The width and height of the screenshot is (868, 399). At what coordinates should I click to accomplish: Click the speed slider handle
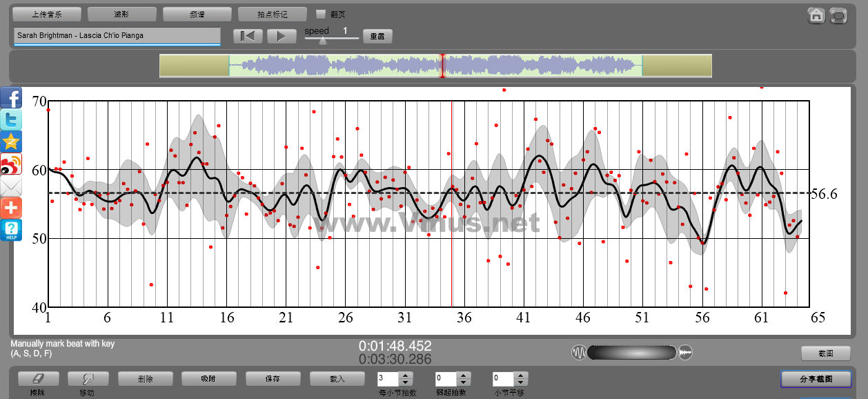pyautogui.click(x=322, y=40)
